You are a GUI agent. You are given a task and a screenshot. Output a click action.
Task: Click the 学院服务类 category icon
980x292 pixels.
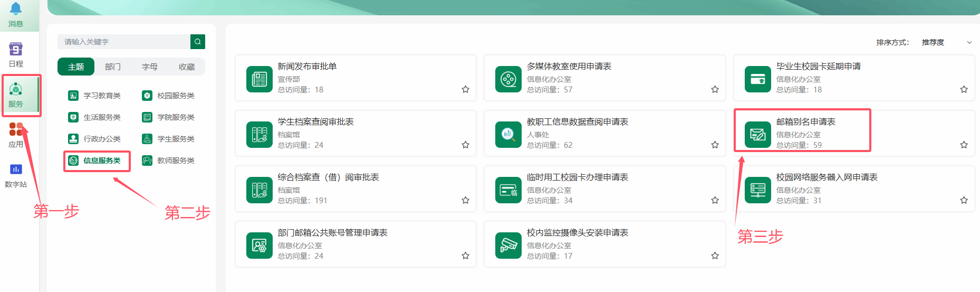[x=147, y=117]
